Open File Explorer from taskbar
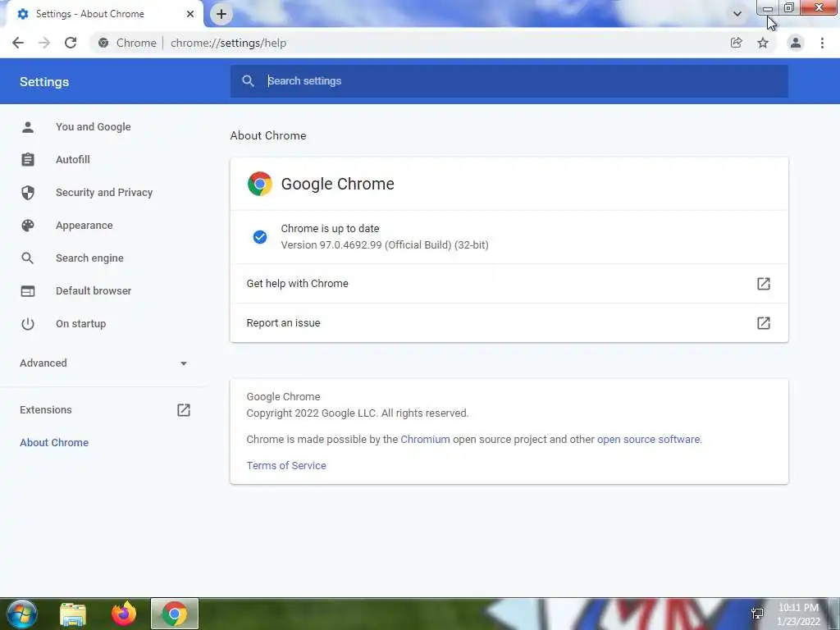This screenshot has width=840, height=630. pos(73,614)
